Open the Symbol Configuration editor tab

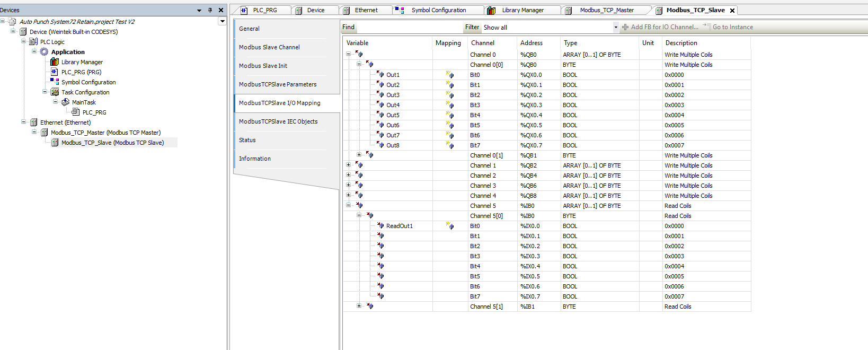coord(438,10)
